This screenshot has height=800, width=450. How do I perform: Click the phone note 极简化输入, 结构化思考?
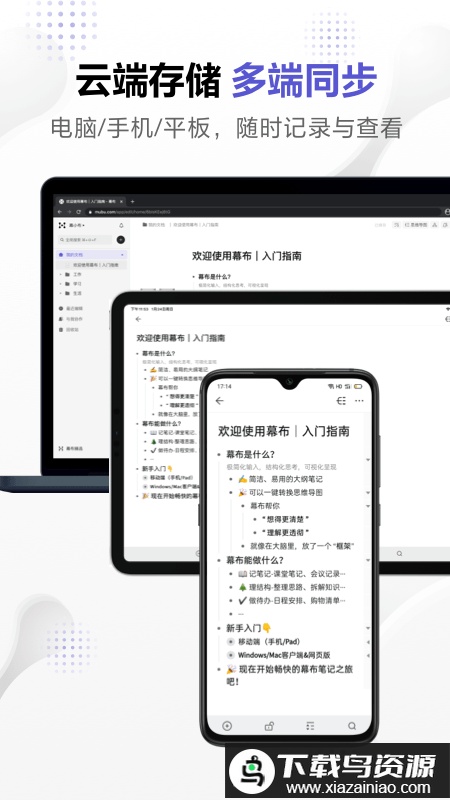[x=282, y=467]
